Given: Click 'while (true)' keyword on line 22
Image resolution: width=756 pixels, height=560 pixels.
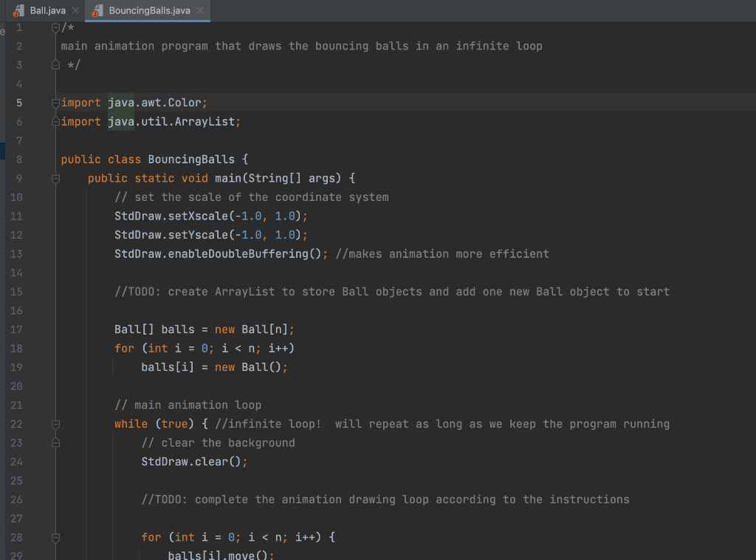Looking at the screenshot, I should click(154, 424).
